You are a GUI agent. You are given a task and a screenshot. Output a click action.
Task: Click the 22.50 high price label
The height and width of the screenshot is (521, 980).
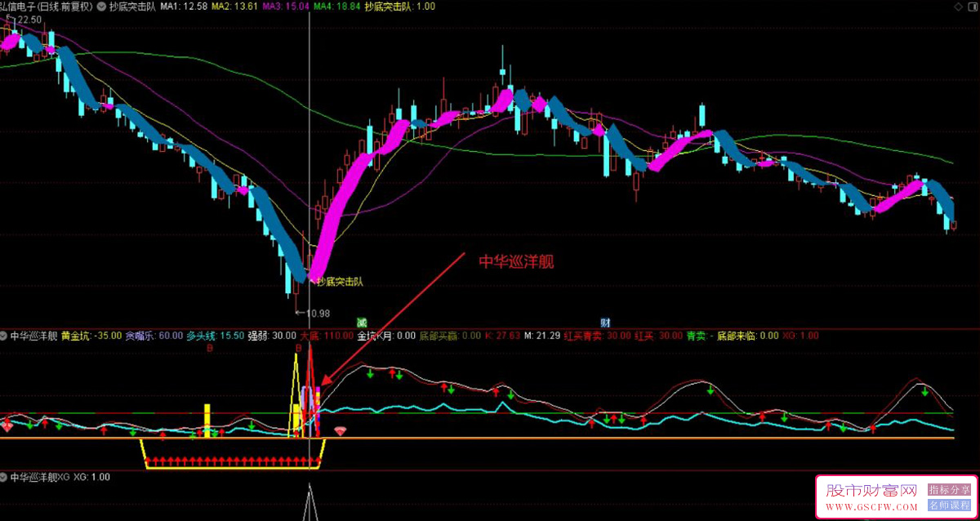(x=29, y=20)
